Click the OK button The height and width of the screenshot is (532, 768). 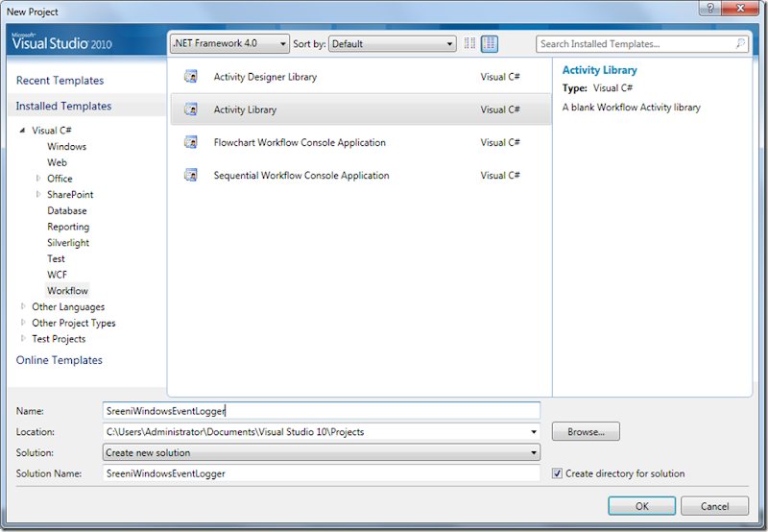click(641, 506)
